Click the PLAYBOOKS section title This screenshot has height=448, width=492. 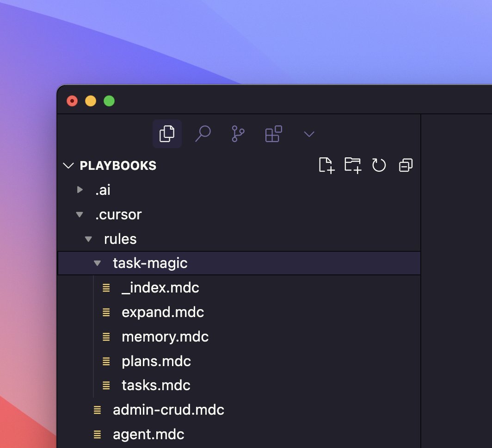(x=118, y=165)
